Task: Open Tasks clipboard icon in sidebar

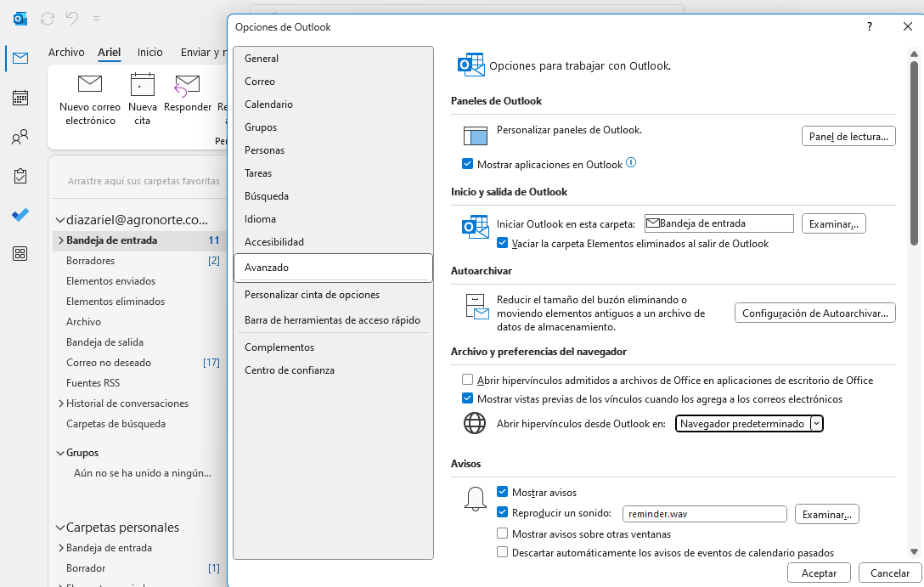Action: [20, 176]
